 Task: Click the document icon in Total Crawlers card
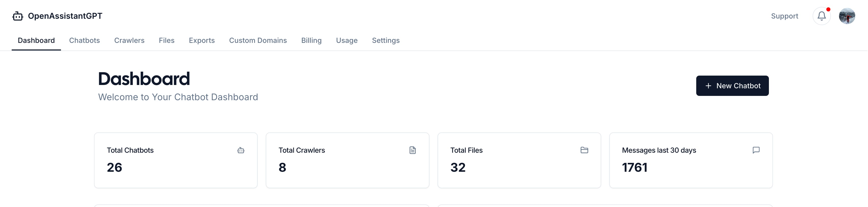(412, 150)
